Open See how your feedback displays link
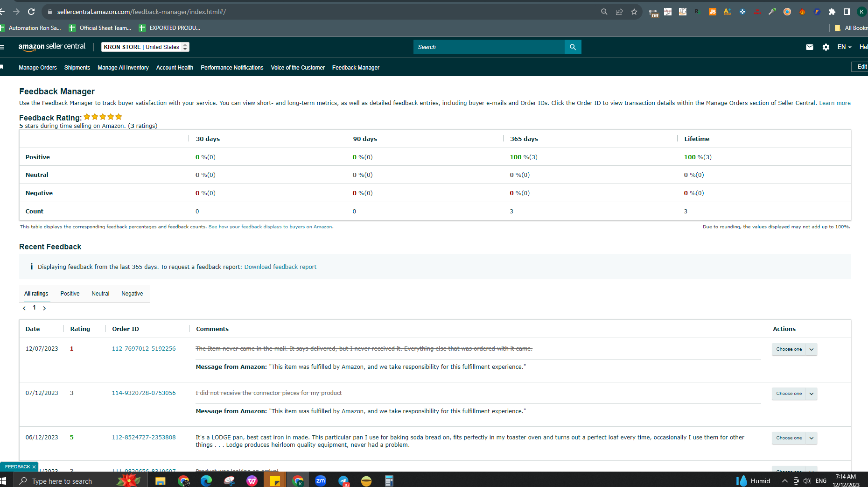 [271, 227]
